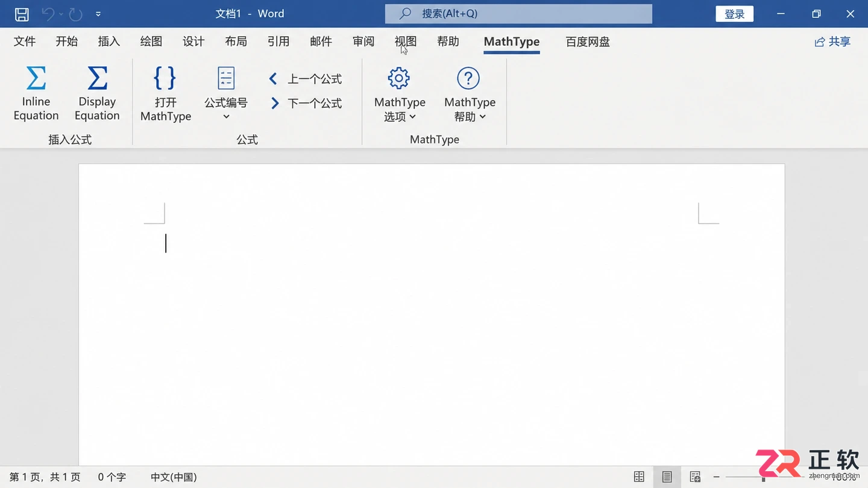Select the MathType ribbon tab
Image resolution: width=868 pixels, height=488 pixels.
512,42
